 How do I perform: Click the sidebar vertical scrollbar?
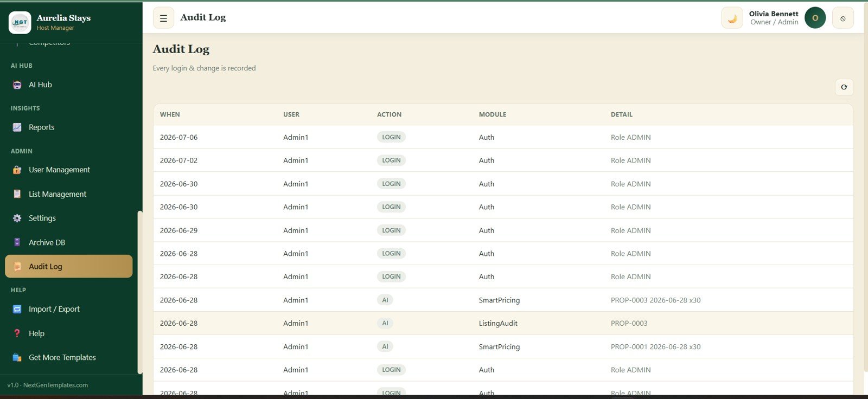click(140, 292)
